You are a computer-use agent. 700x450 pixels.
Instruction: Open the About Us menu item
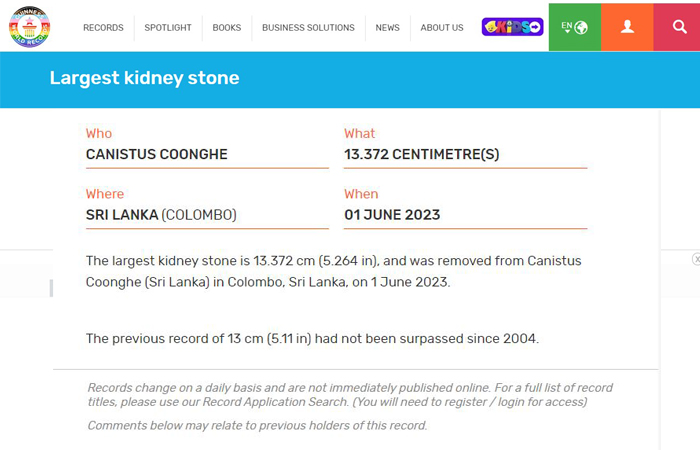pyautogui.click(x=442, y=28)
